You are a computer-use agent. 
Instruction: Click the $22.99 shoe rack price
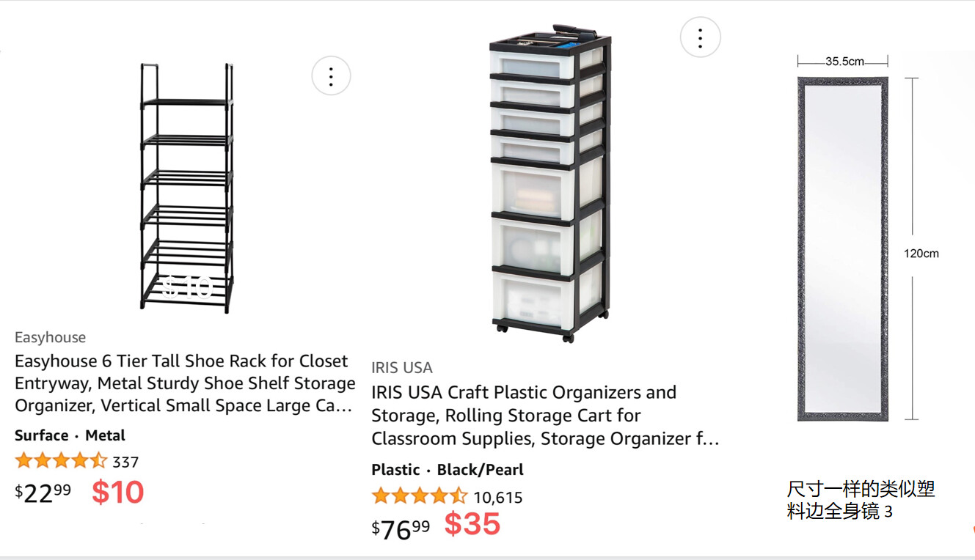coord(43,493)
